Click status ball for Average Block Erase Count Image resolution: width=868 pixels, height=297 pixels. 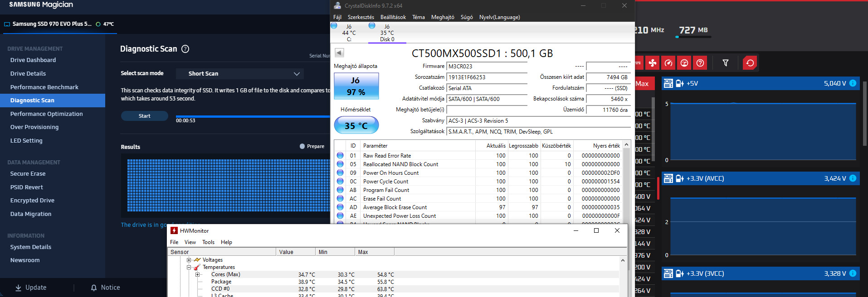340,207
